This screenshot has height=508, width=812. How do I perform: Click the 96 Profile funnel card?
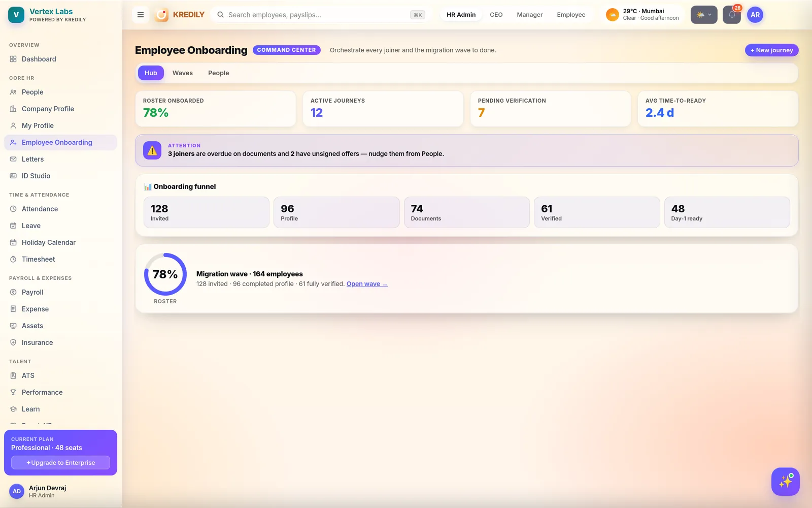(336, 212)
